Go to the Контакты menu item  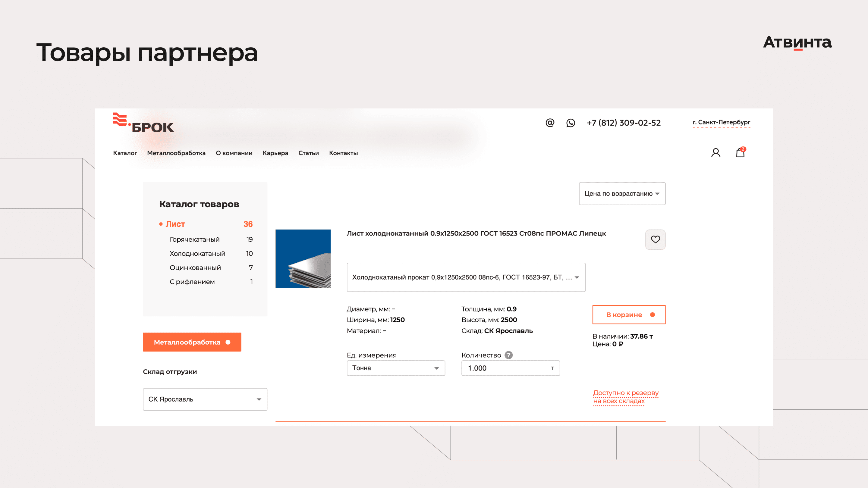pos(343,153)
